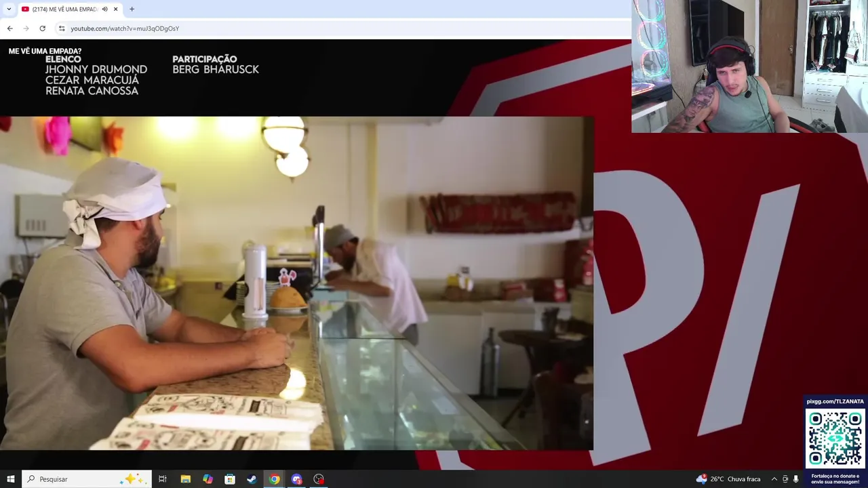Click the video title ME VÊ UMA EMPADA?
The height and width of the screenshot is (488, 868).
45,51
